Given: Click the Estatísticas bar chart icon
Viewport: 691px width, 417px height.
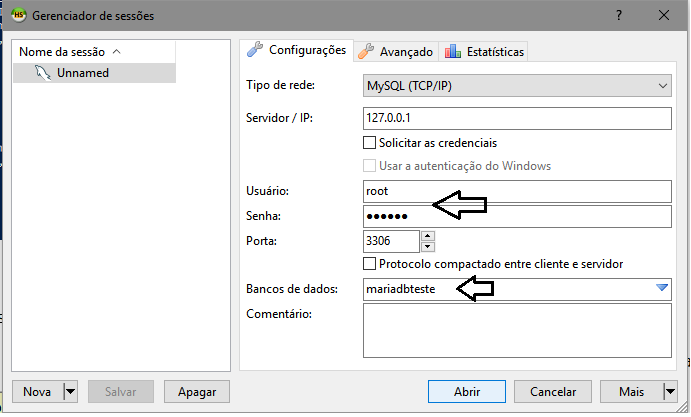Looking at the screenshot, I should point(453,52).
